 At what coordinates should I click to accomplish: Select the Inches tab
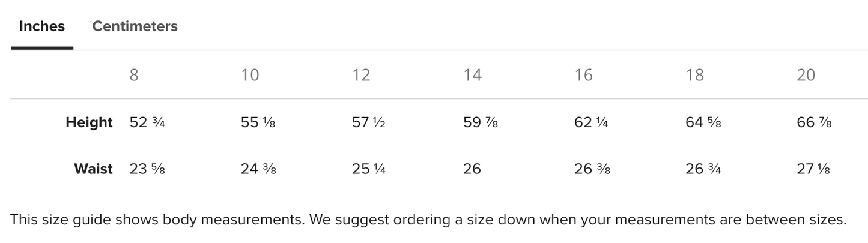(x=42, y=26)
